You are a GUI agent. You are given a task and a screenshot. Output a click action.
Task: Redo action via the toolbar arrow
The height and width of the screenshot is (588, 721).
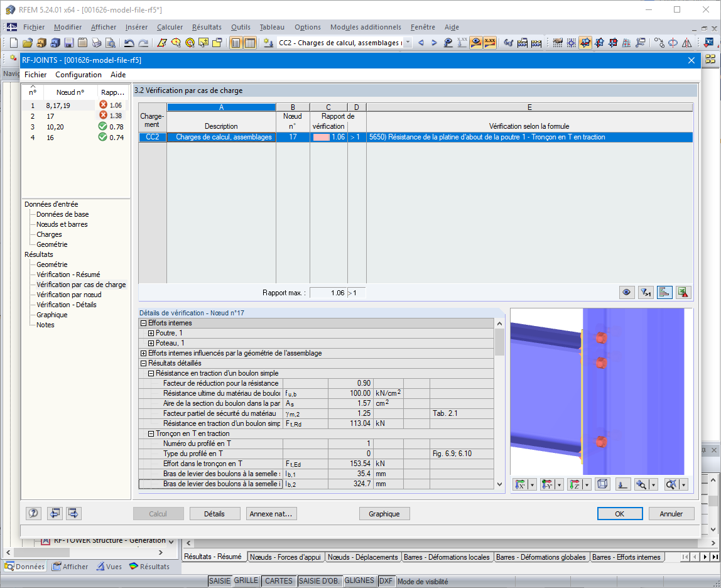[143, 43]
